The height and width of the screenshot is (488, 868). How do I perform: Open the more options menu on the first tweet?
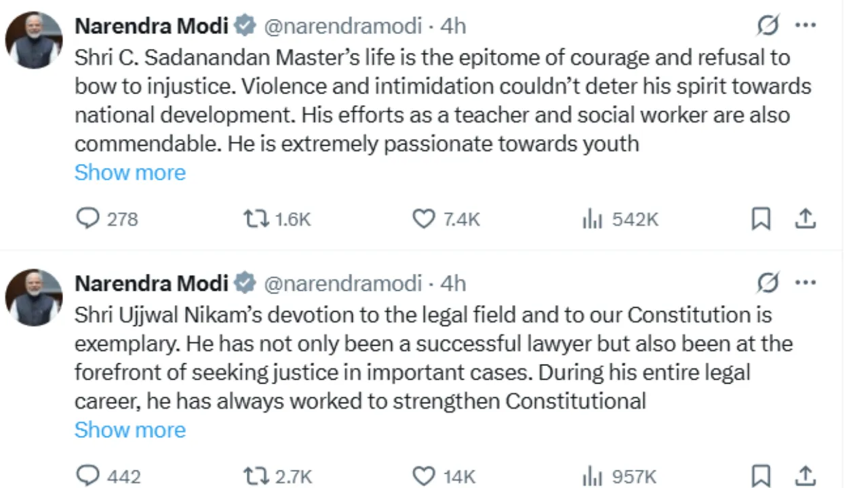point(806,25)
